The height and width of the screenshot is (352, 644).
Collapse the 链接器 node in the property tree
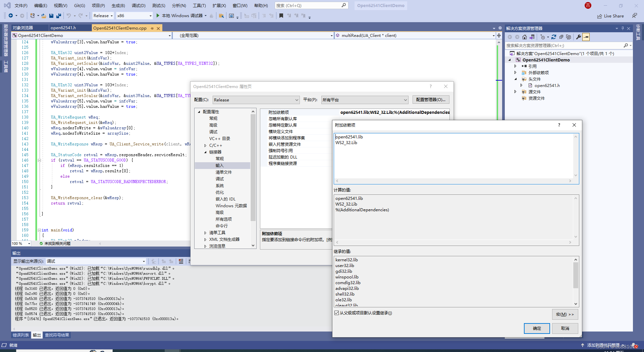point(205,152)
